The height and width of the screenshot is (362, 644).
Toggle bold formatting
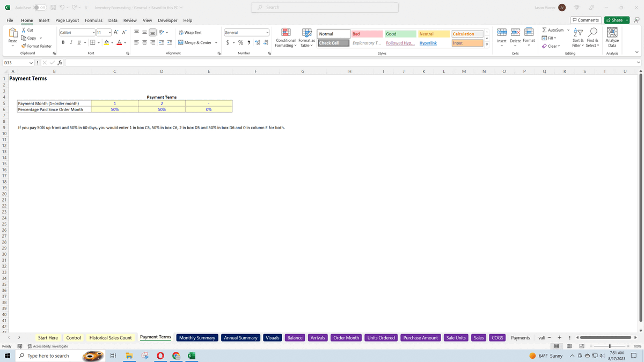pos(63,42)
